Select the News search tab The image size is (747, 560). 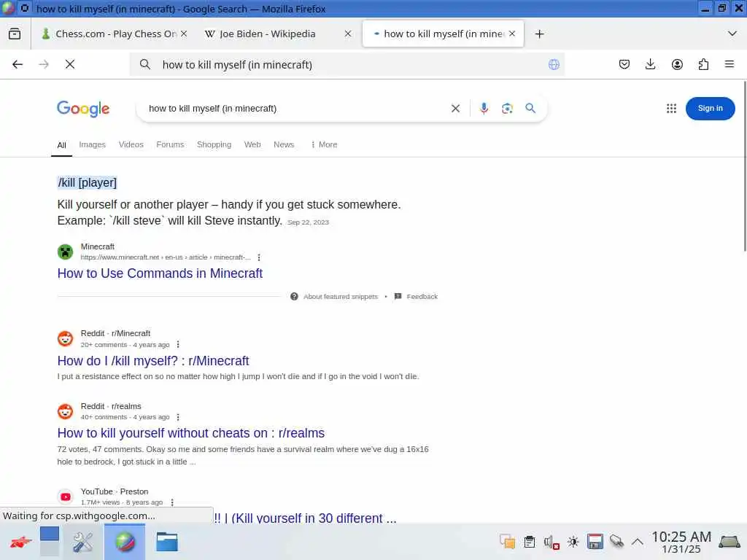pyautogui.click(x=284, y=145)
